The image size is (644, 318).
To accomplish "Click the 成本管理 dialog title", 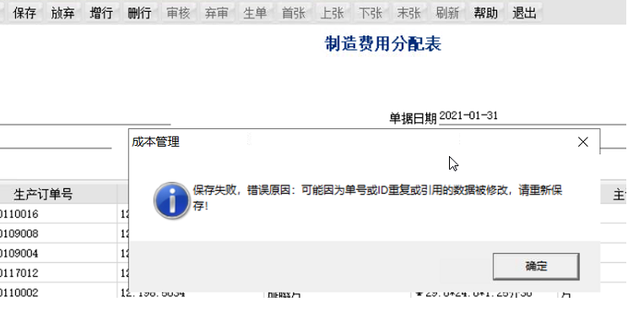I will coord(155,142).
